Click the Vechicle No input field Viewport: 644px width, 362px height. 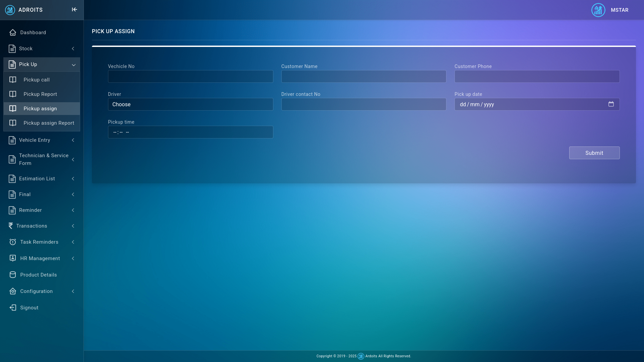coord(190,76)
